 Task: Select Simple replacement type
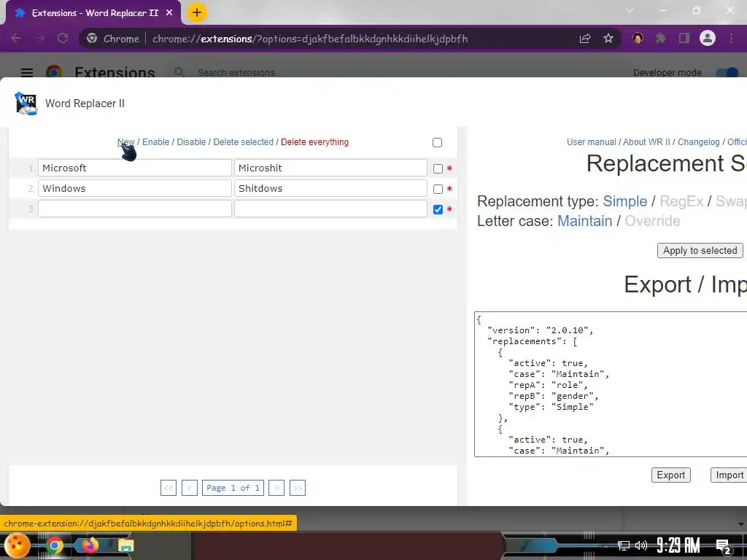coord(624,201)
